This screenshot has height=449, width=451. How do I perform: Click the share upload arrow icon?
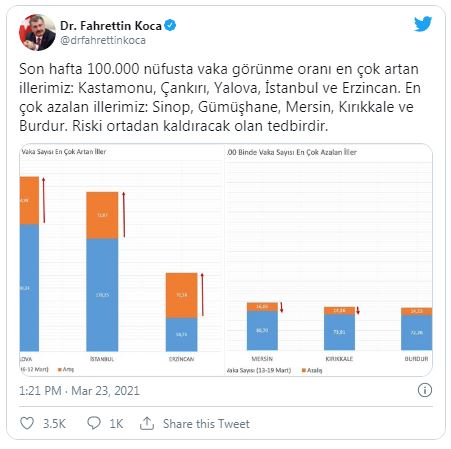click(147, 423)
